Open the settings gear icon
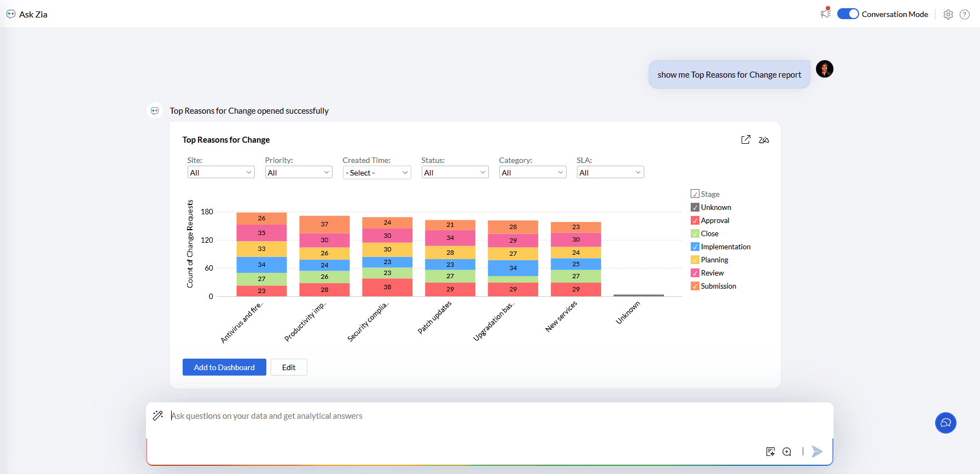 (x=948, y=15)
